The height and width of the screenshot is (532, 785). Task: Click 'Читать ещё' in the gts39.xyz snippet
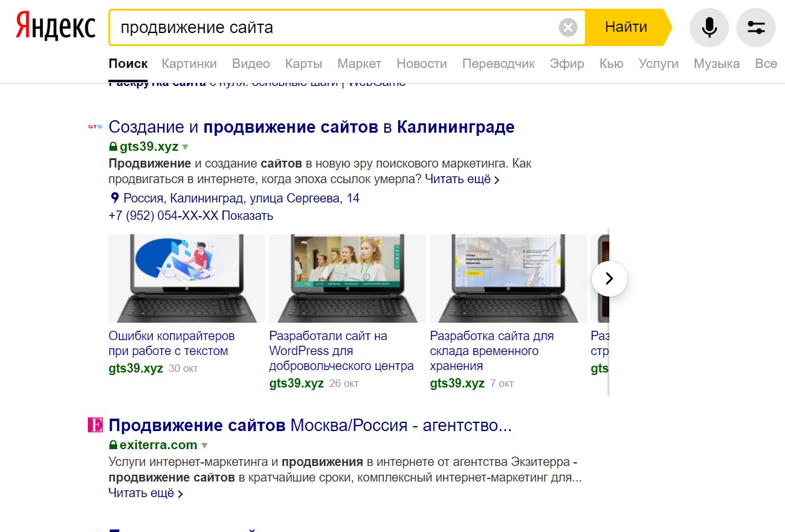click(x=462, y=179)
